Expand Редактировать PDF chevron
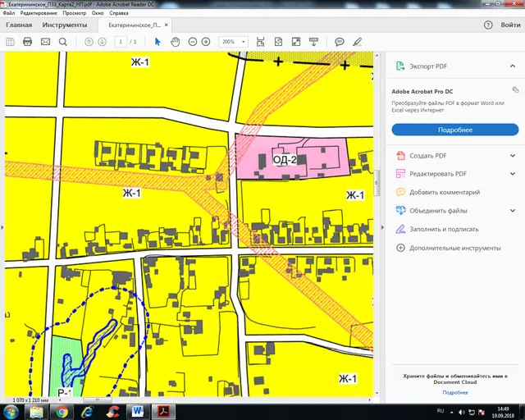The width and height of the screenshot is (525, 420). coord(513,173)
